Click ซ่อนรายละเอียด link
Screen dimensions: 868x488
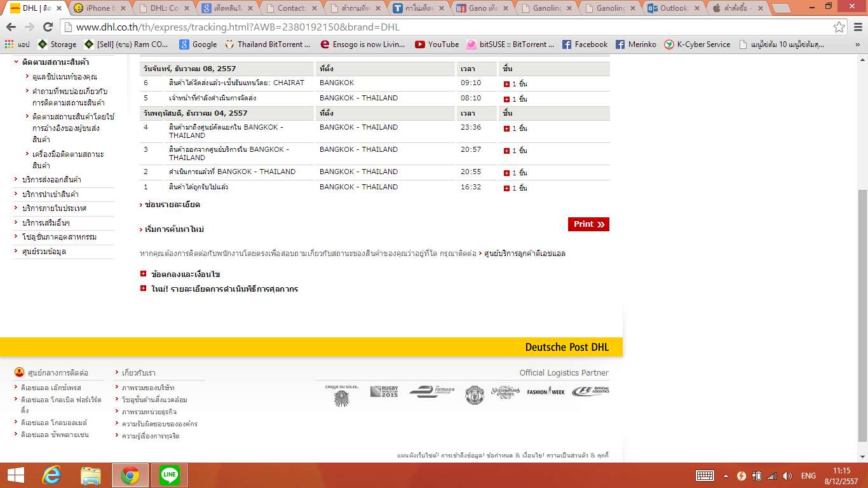[x=172, y=205]
